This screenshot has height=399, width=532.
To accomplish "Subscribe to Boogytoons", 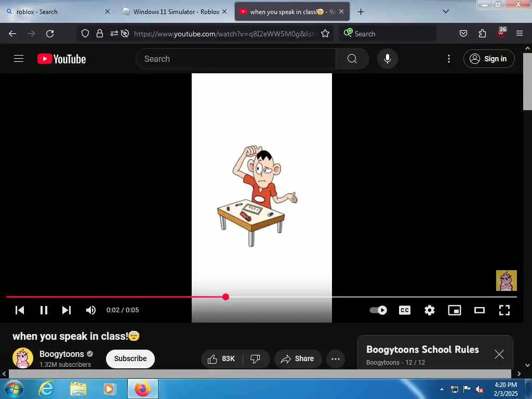I will click(130, 358).
